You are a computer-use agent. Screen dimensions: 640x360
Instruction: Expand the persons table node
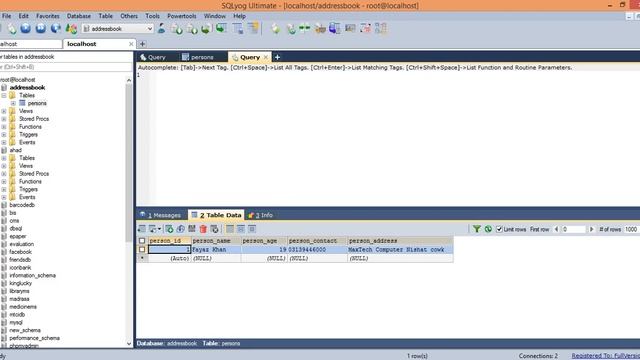[x=13, y=103]
